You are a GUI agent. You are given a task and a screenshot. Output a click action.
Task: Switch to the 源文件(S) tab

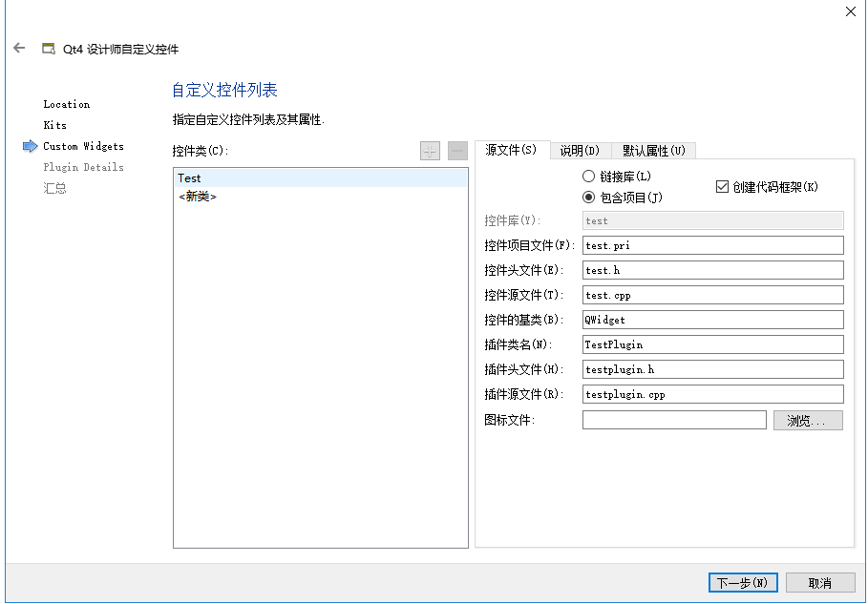(x=511, y=150)
